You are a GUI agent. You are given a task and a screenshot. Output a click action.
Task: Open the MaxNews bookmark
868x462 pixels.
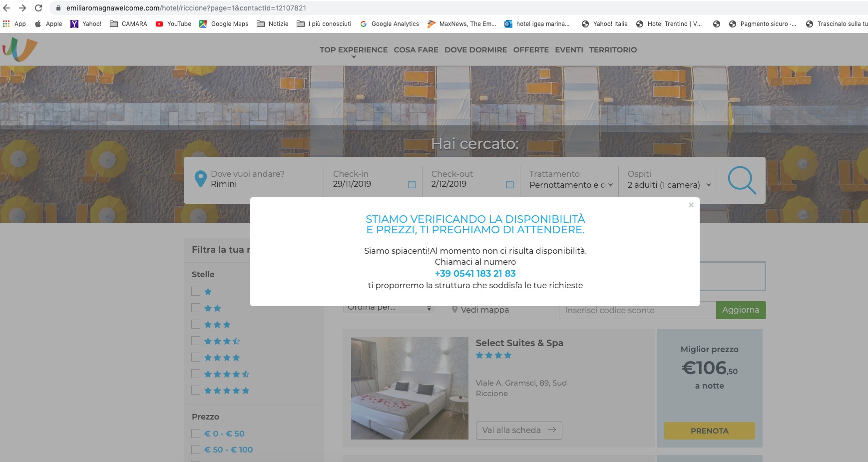click(x=462, y=23)
